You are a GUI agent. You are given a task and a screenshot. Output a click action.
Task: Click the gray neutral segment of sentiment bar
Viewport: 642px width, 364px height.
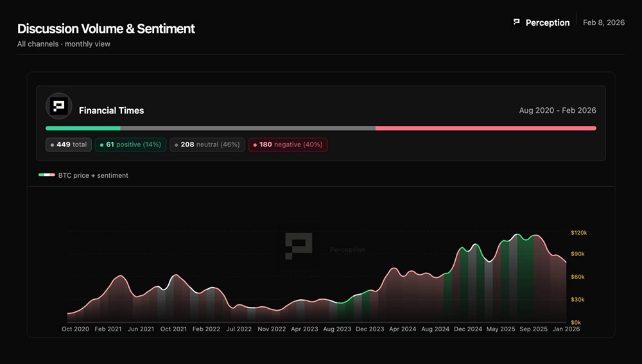pos(248,128)
